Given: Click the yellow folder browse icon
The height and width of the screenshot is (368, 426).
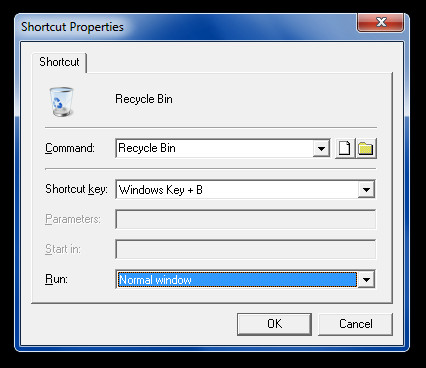Looking at the screenshot, I should (366, 148).
